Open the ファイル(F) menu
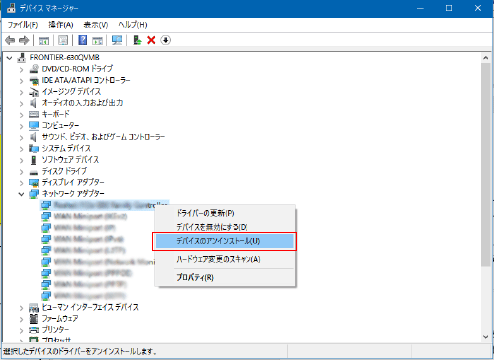Image resolution: width=495 pixels, height=360 pixels. click(x=23, y=25)
